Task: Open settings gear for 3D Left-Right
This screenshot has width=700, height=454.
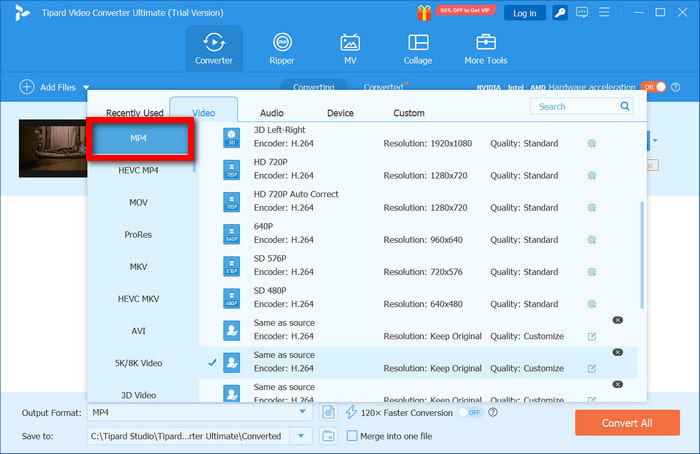Action: pyautogui.click(x=592, y=143)
